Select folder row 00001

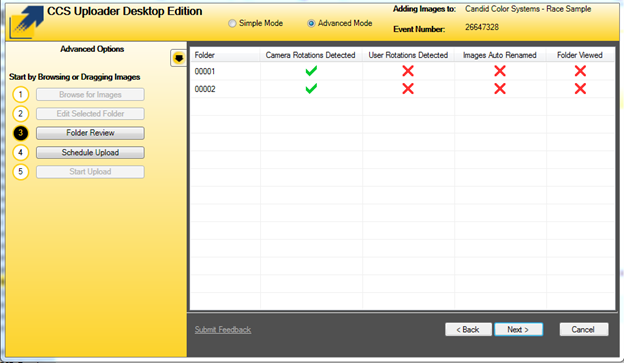402,71
